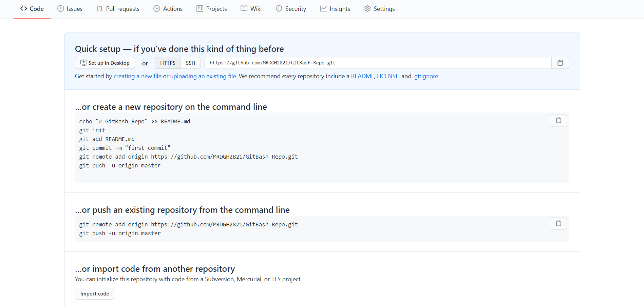This screenshot has height=306, width=644.
Task: Click the Import code button
Action: [95, 294]
